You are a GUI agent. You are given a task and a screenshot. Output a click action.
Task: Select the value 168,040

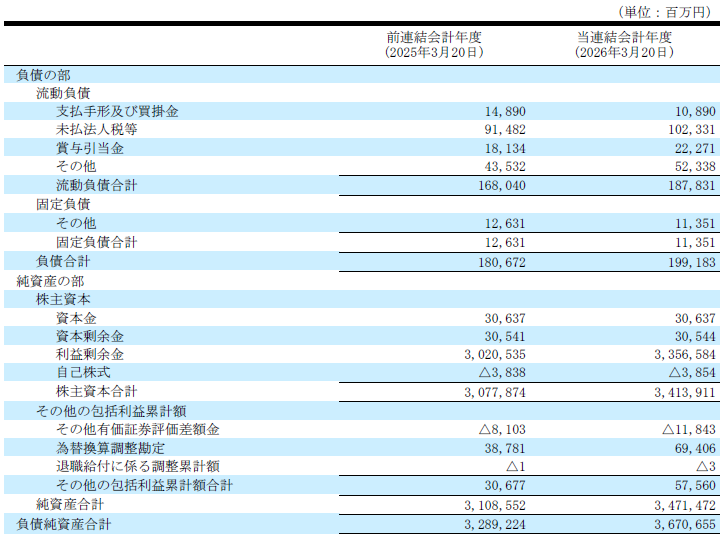tap(502, 186)
